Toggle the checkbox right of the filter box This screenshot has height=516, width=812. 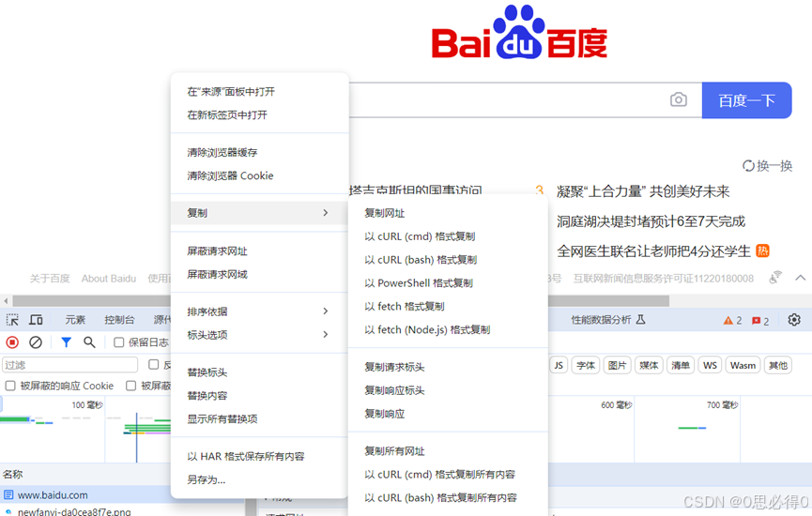tap(153, 364)
